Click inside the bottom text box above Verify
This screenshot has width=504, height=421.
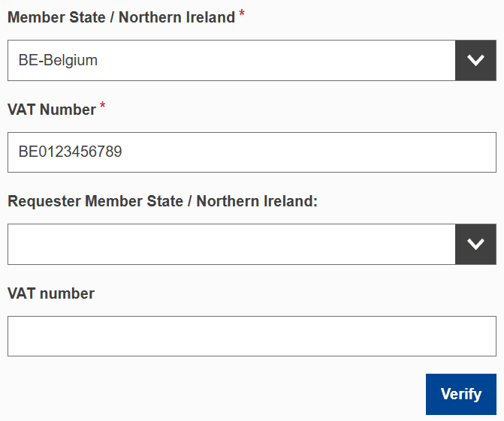tap(252, 336)
